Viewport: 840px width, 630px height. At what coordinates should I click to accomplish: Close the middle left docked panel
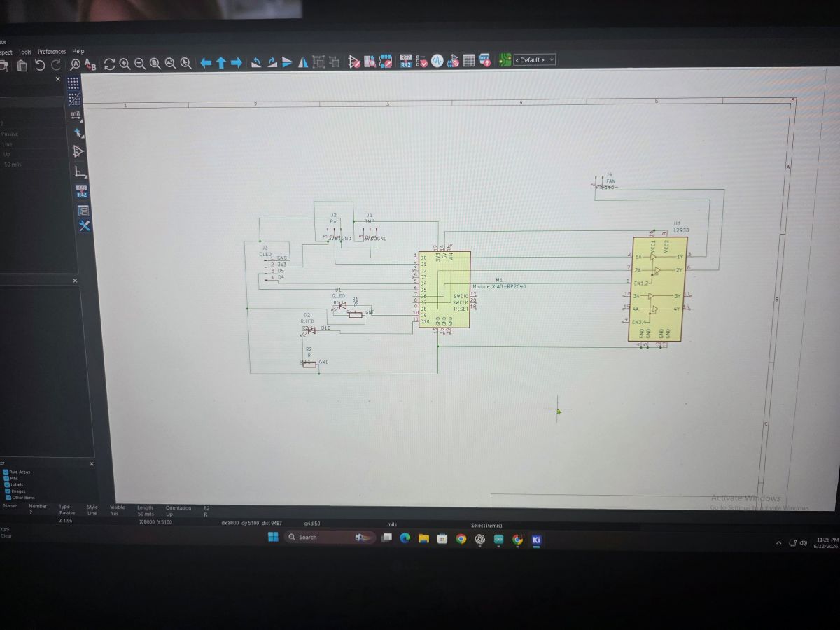[x=76, y=281]
